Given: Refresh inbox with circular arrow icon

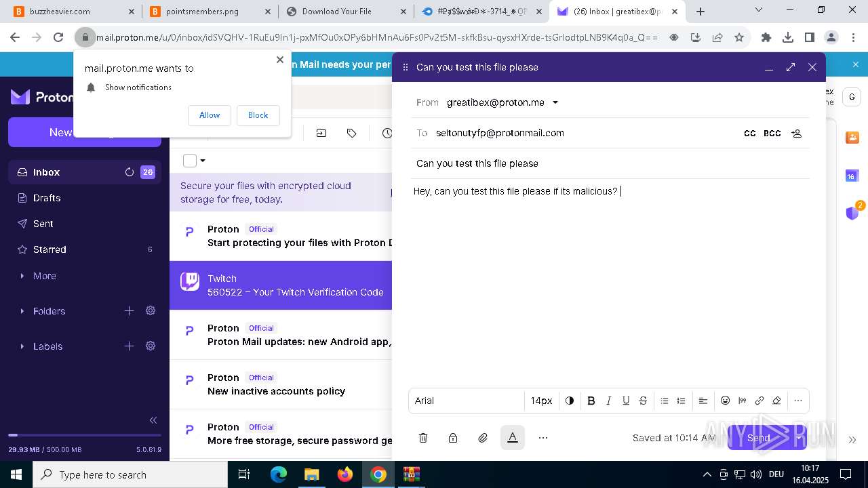Looking at the screenshot, I should pyautogui.click(x=129, y=172).
